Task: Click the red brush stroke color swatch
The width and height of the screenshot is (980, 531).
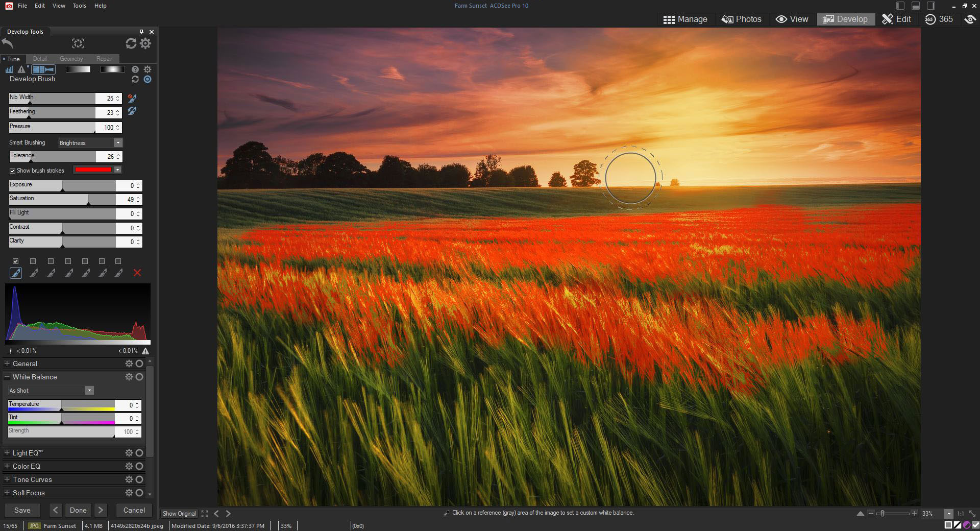Action: pyautogui.click(x=93, y=170)
